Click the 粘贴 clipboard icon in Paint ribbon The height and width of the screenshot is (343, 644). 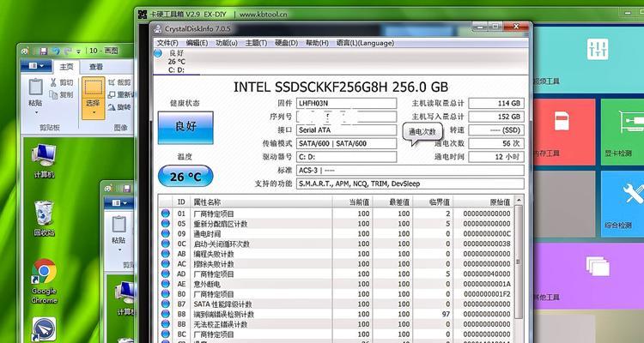pos(35,87)
